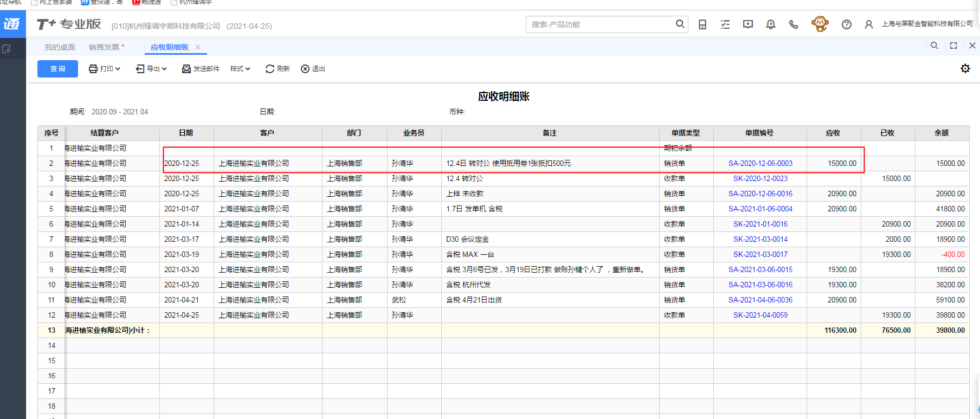Click the search icon right of the tab bar
Viewport: 980px width, 419px height.
[934, 46]
